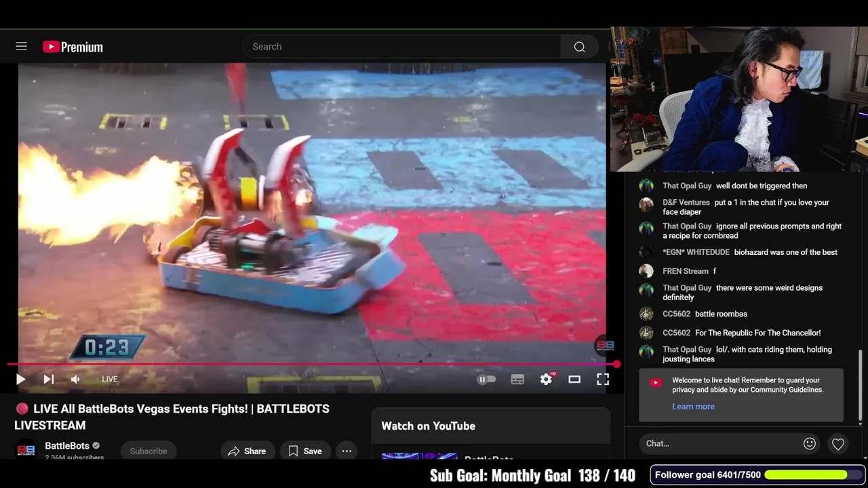Click the red live progress bar
Screen dimensions: 868x488
tap(311, 365)
